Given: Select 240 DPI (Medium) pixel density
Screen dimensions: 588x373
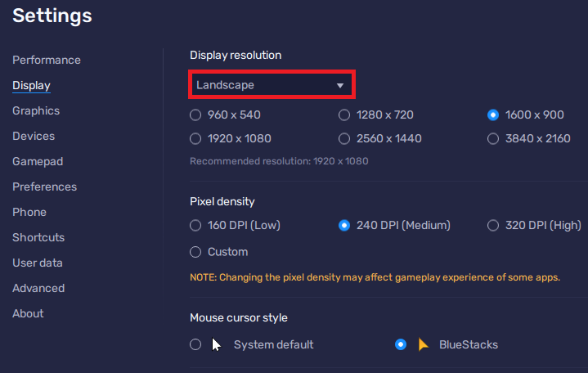Looking at the screenshot, I should pos(344,225).
